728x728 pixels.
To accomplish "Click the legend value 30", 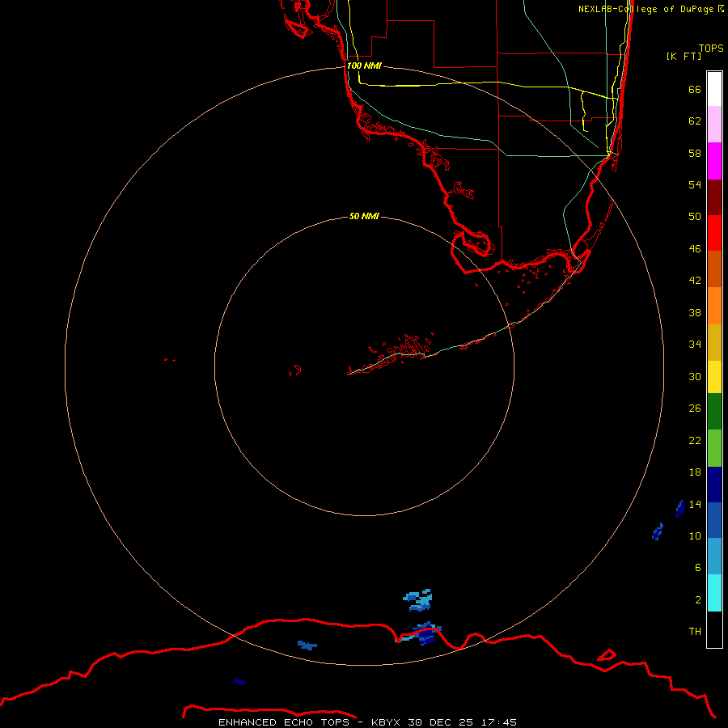I will tap(695, 376).
